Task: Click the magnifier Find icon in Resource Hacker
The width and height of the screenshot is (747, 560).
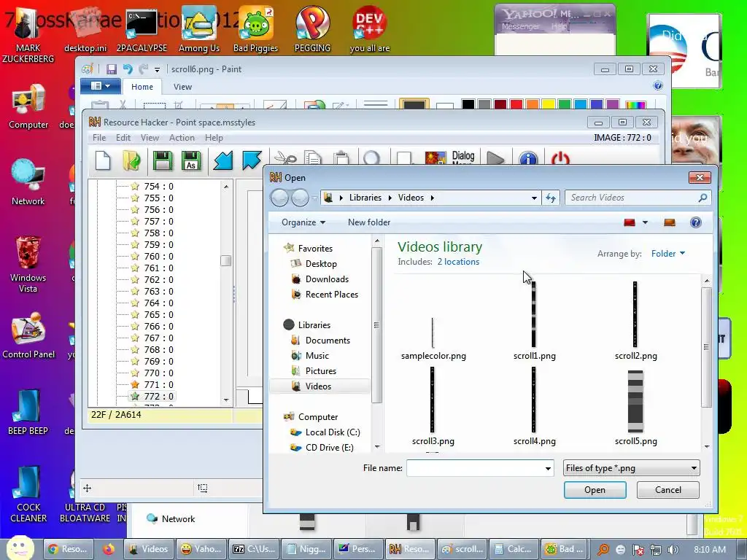Action: click(371, 157)
